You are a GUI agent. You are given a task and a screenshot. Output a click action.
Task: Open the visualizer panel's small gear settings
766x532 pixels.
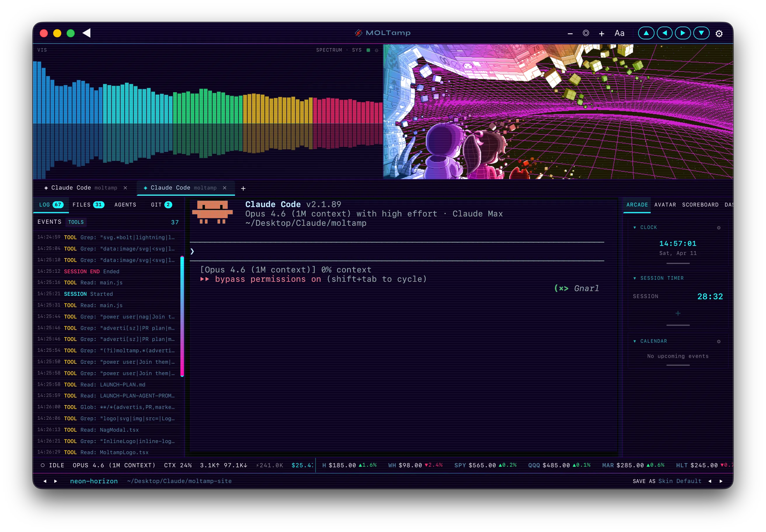[377, 50]
